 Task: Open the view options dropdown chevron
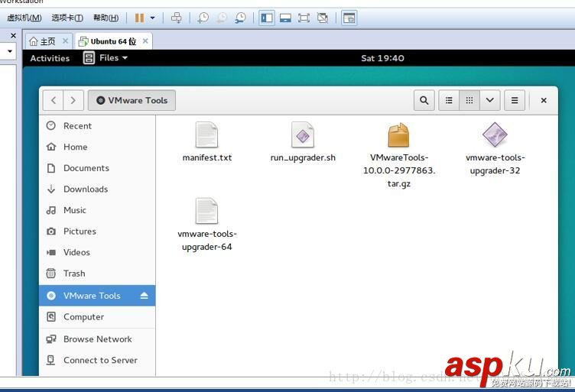tap(489, 100)
